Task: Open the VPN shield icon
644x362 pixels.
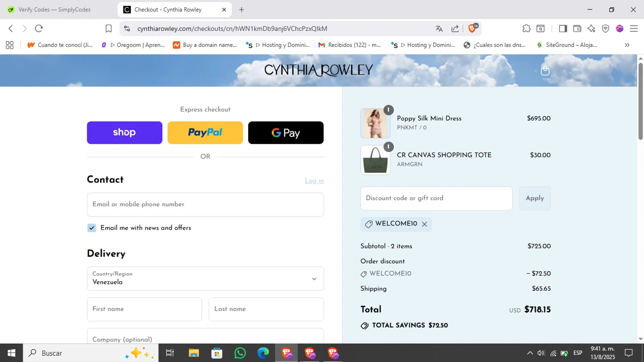Action: click(605, 28)
